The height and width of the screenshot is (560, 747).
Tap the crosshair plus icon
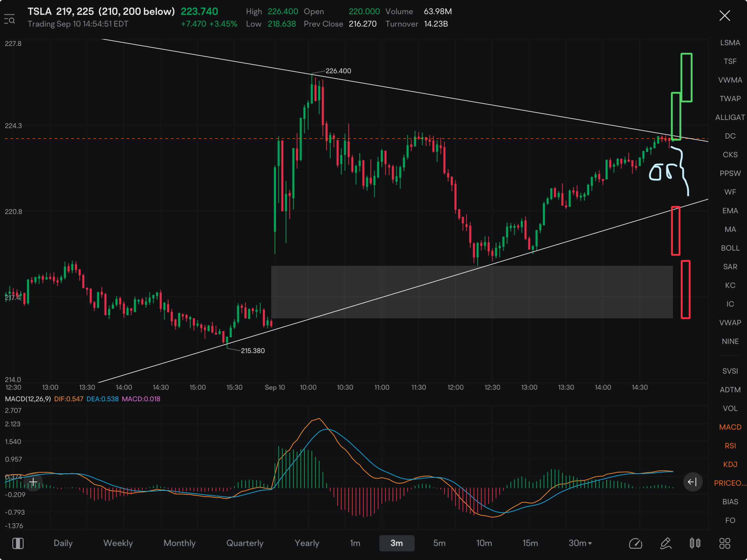coord(33,482)
